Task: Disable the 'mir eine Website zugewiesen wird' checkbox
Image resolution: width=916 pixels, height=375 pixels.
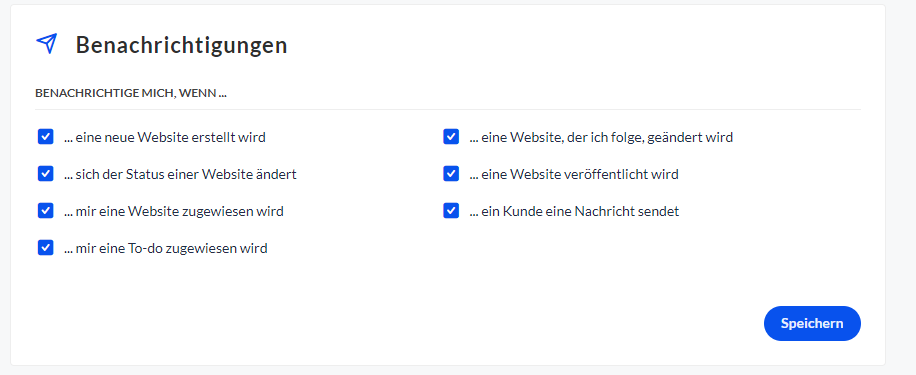Action: (46, 210)
